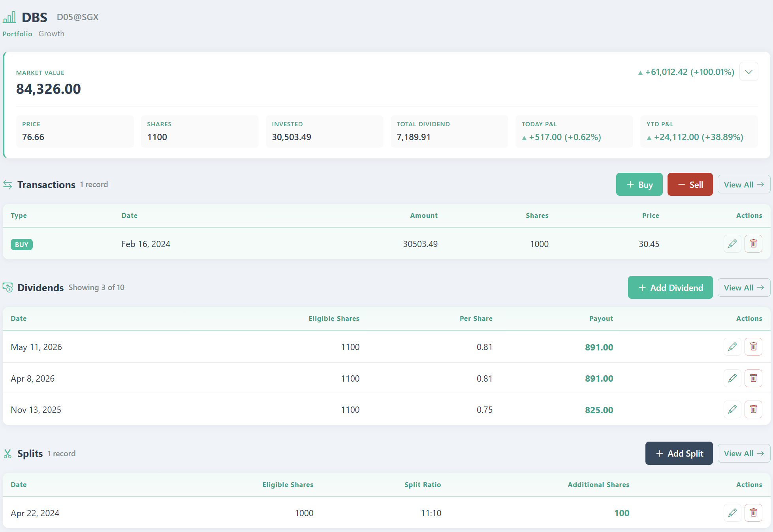Click the Amount column header
The width and height of the screenshot is (773, 532).
[x=424, y=215]
